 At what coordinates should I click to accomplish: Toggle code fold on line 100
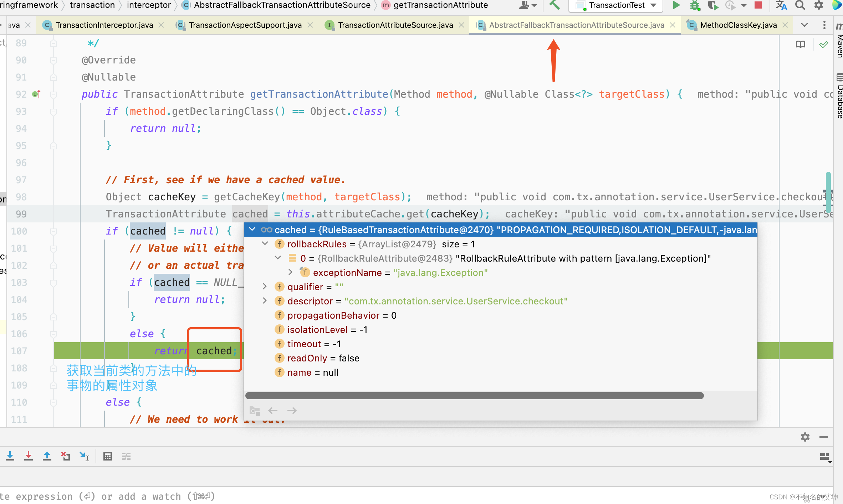[53, 231]
